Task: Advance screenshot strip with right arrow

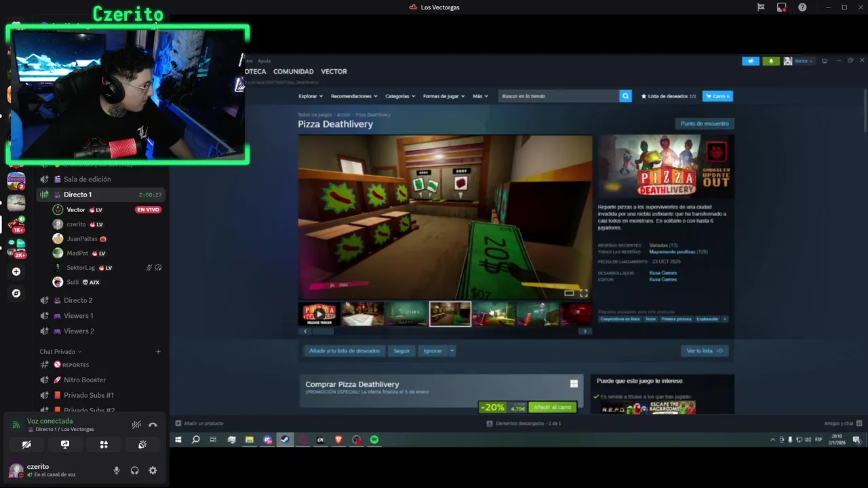Action: click(585, 331)
